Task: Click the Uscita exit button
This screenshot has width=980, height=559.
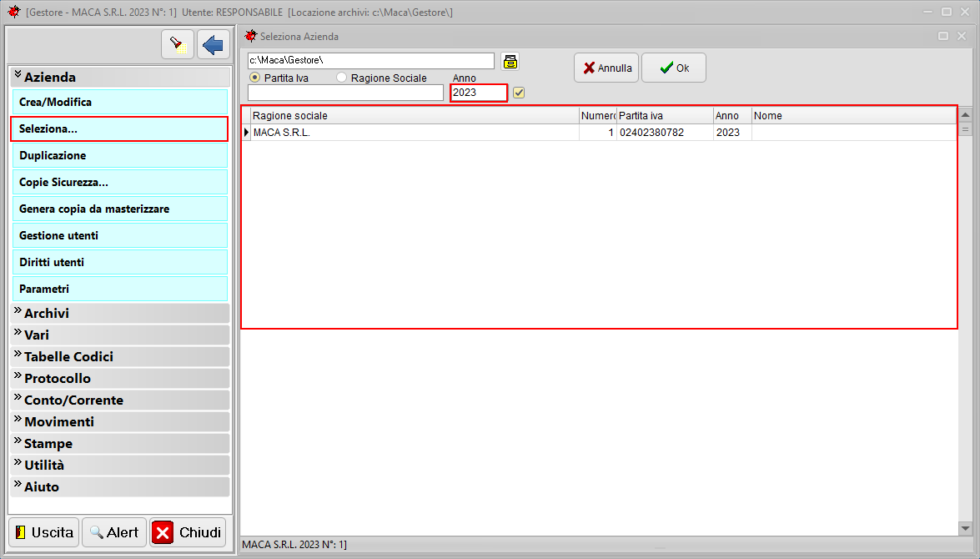Action: point(44,532)
